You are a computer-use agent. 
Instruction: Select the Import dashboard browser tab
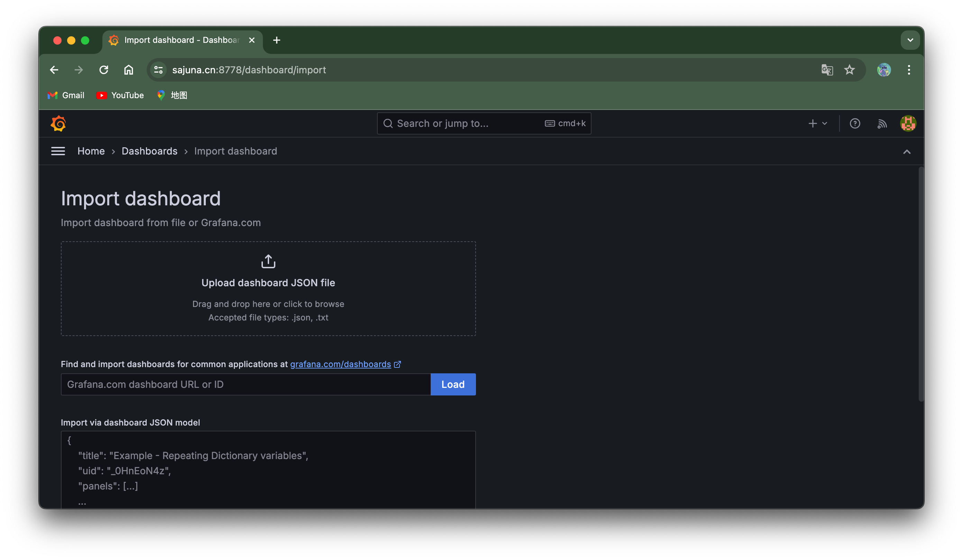[182, 40]
